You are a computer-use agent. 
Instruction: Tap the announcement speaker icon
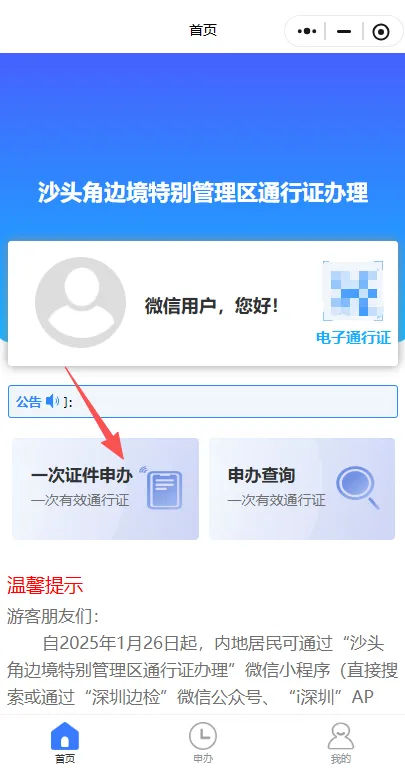(52, 402)
